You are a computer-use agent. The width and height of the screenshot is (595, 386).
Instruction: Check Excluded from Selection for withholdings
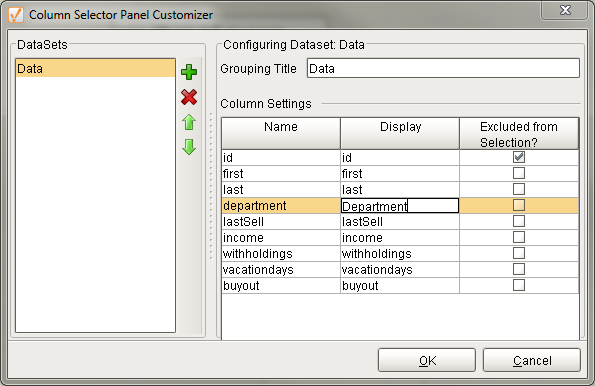point(519,253)
